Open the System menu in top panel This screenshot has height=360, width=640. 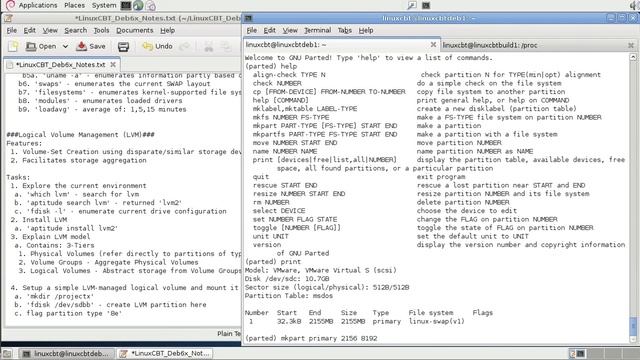coord(104,5)
